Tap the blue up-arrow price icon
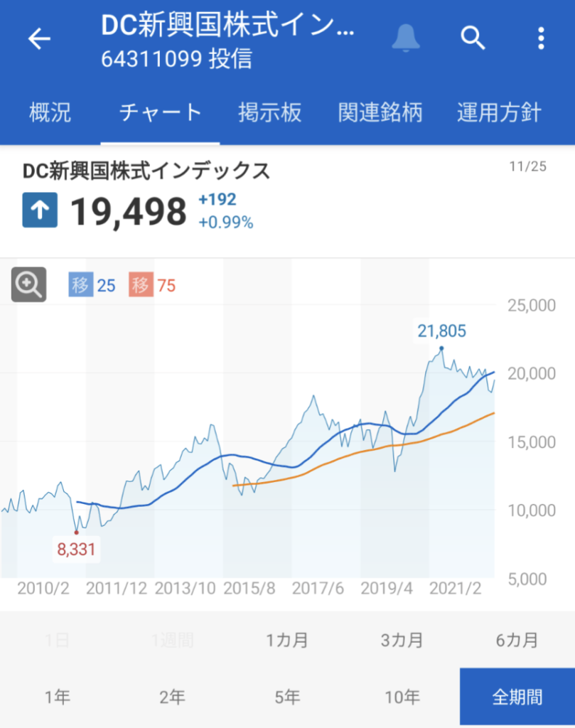The width and height of the screenshot is (575, 728). click(x=40, y=210)
